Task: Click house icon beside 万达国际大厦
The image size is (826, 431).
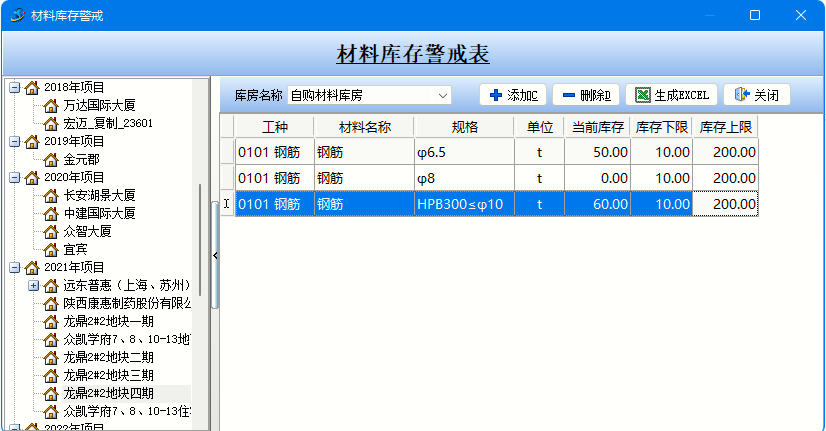Action: [51, 105]
